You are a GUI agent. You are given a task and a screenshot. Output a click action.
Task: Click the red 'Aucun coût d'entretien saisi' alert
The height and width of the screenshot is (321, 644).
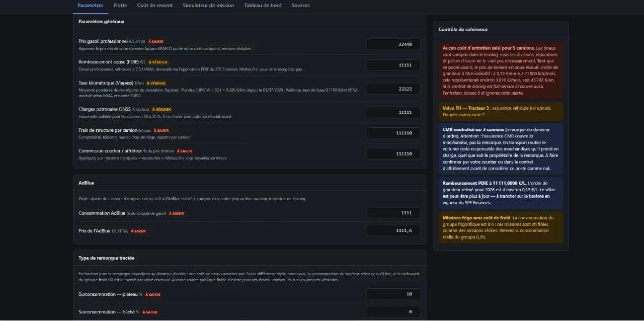pyautogui.click(x=501, y=70)
